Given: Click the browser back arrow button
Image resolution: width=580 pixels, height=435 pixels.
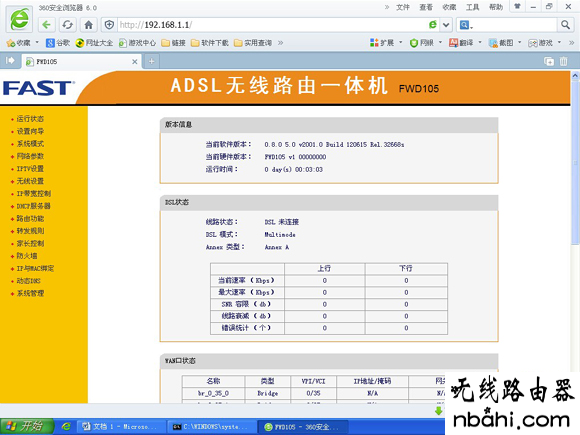Looking at the screenshot, I should point(46,25).
